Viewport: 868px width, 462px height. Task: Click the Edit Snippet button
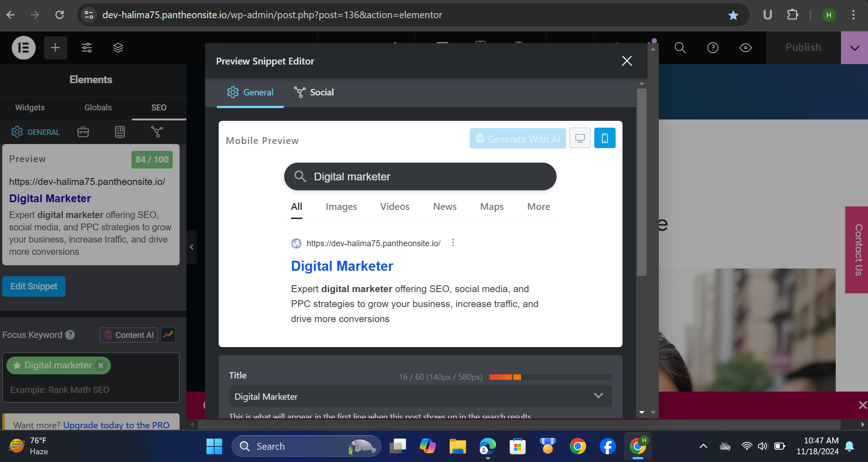pyautogui.click(x=34, y=287)
